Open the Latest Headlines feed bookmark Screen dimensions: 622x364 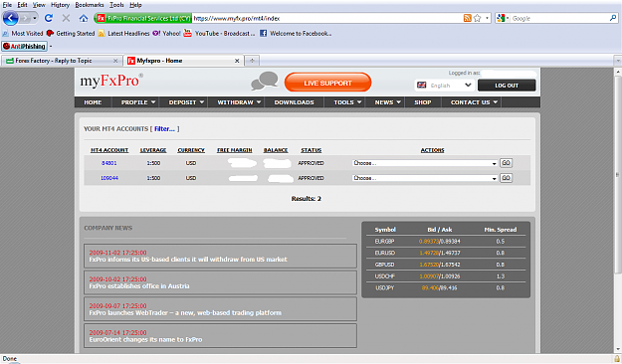pyautogui.click(x=123, y=33)
